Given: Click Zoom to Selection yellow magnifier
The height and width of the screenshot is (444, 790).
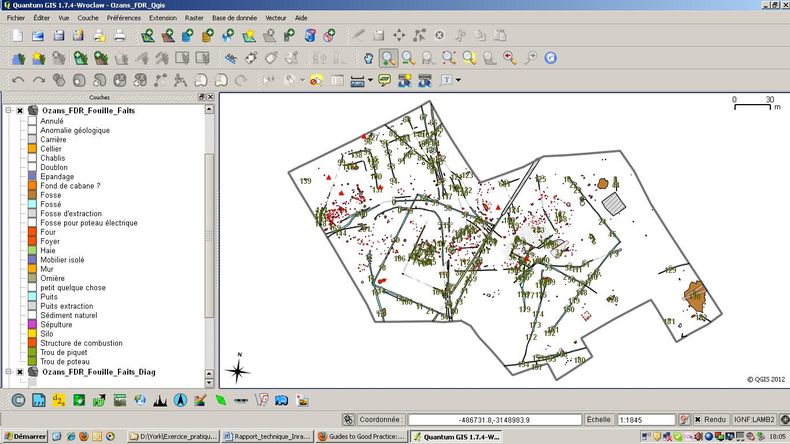Looking at the screenshot, I should point(470,58).
